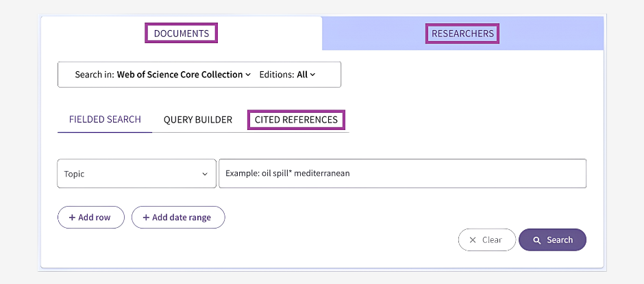Select the FIELDED SEARCH tab

[105, 120]
